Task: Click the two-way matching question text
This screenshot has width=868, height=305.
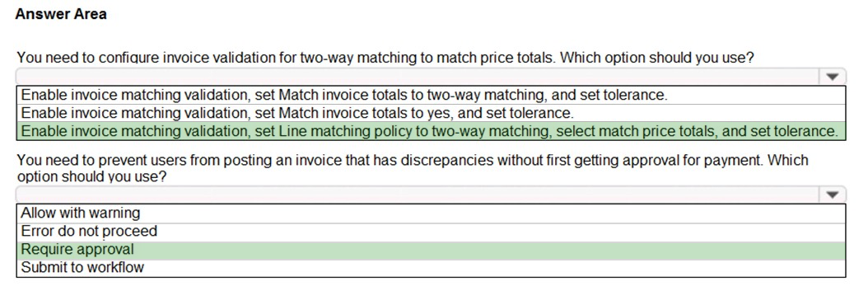Action: tap(385, 58)
